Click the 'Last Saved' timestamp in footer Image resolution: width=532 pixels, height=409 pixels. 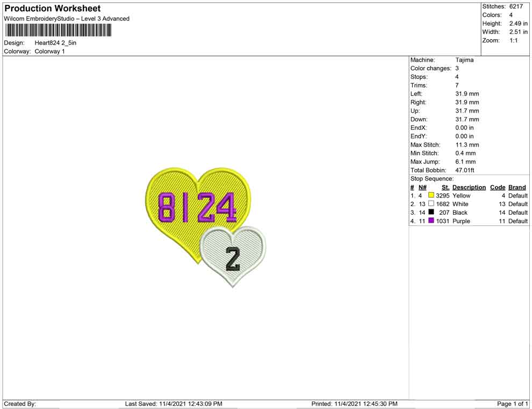(x=174, y=404)
